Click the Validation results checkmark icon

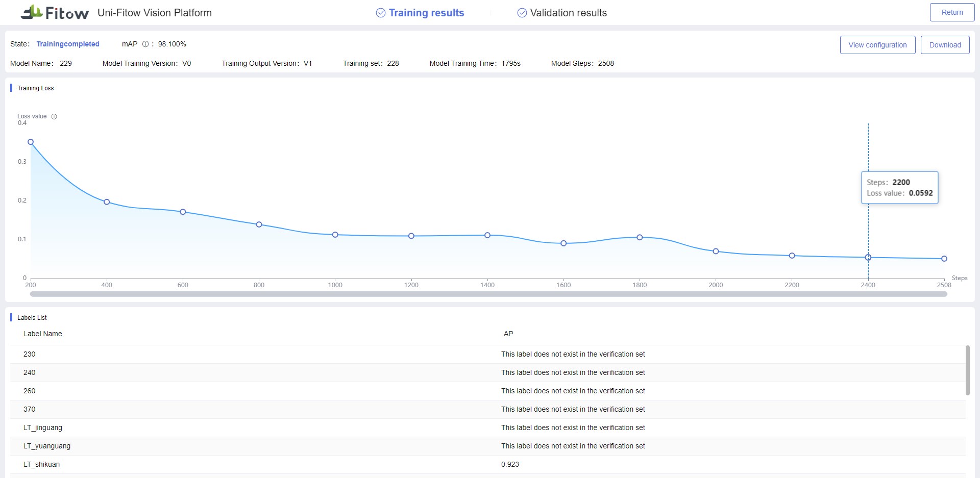522,13
